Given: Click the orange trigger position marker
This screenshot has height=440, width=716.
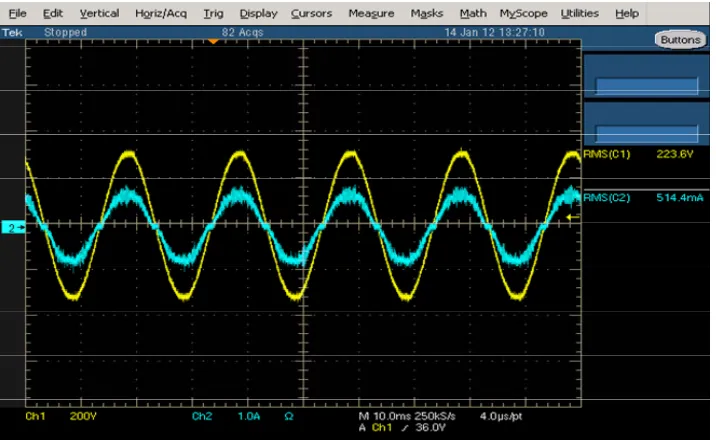Looking at the screenshot, I should [213, 42].
